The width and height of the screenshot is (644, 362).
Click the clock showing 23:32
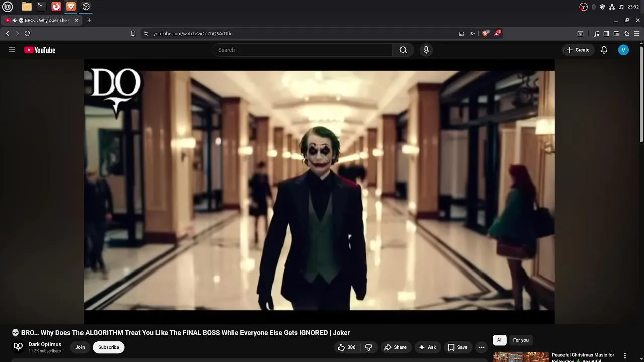(x=633, y=7)
